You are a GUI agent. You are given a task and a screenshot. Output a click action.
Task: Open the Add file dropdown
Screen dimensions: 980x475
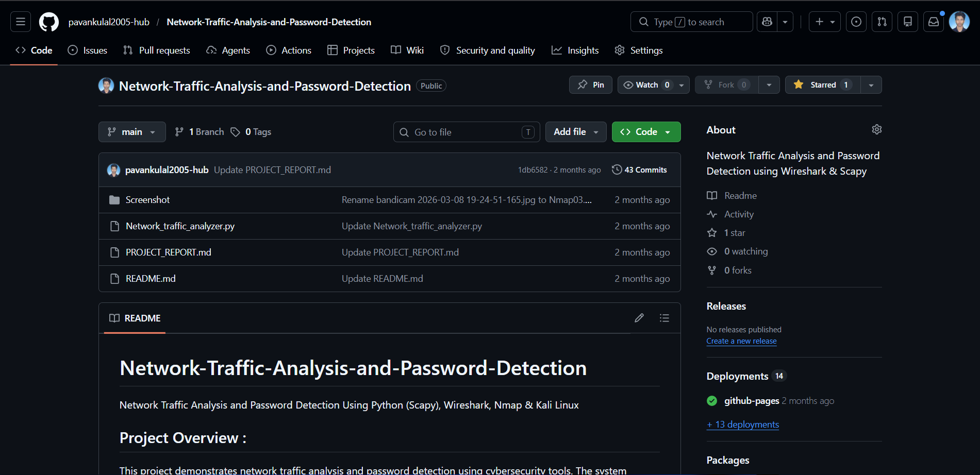point(576,132)
